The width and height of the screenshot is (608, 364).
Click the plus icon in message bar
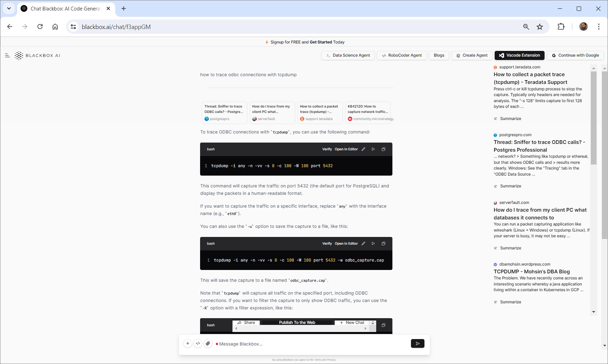(x=188, y=343)
